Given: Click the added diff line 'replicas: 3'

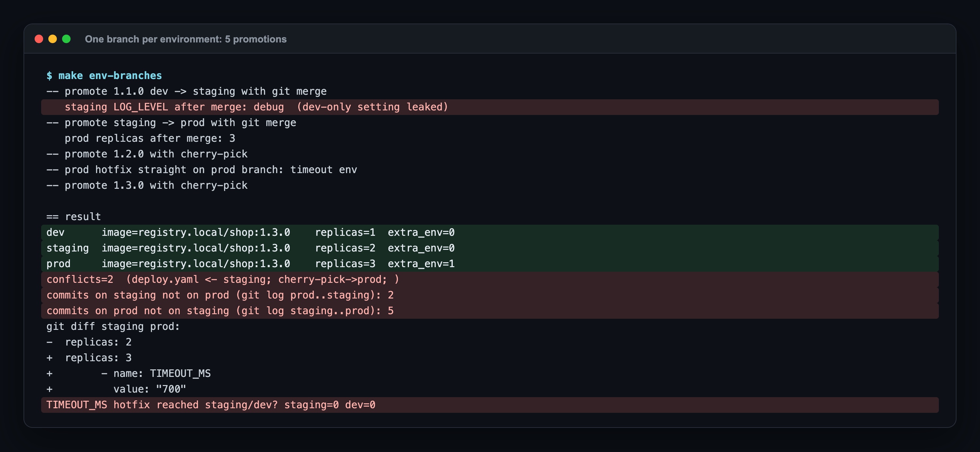Looking at the screenshot, I should (89, 358).
